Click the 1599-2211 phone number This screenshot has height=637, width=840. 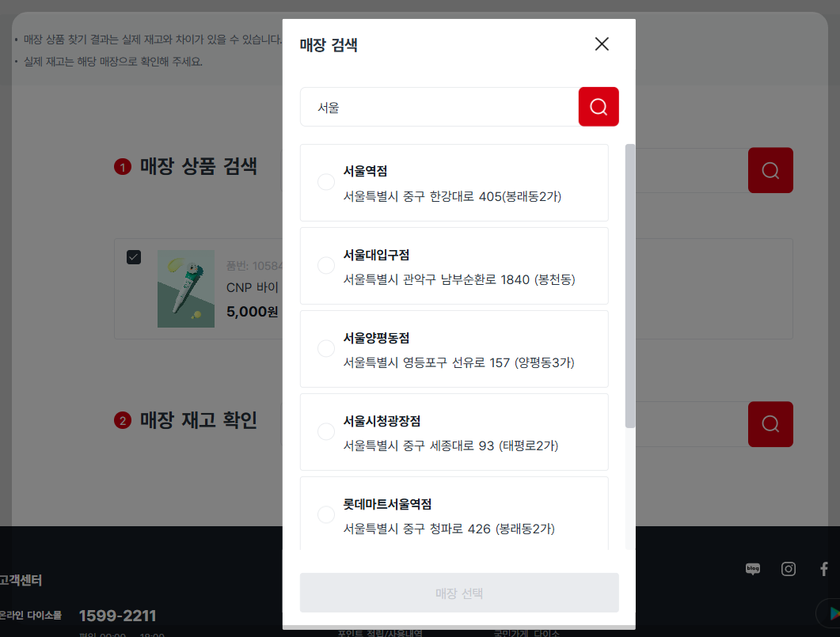pyautogui.click(x=117, y=616)
